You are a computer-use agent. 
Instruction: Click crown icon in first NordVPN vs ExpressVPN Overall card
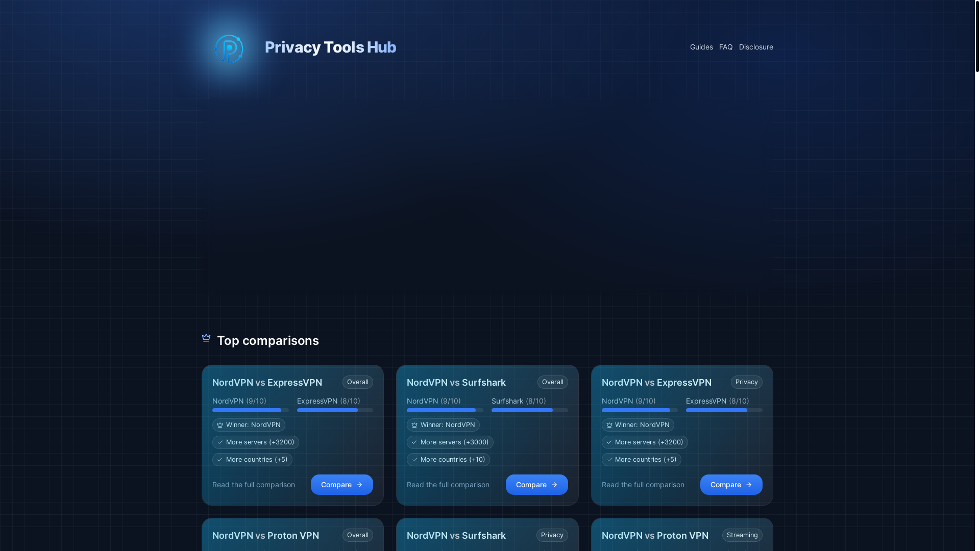(x=220, y=425)
